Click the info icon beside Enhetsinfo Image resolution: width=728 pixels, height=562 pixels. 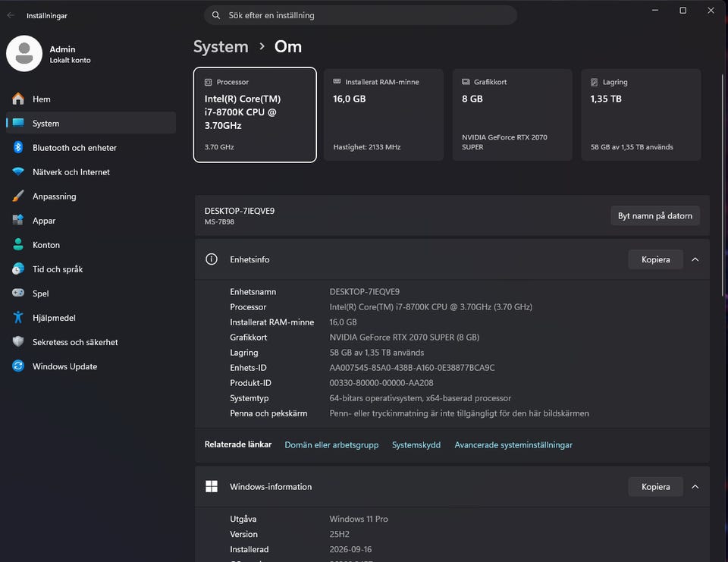(x=212, y=259)
